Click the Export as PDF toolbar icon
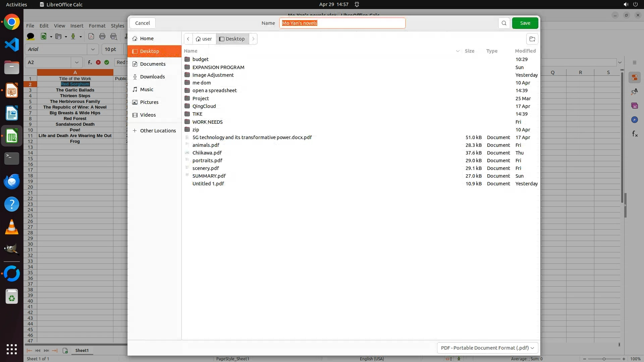 coord(91,37)
